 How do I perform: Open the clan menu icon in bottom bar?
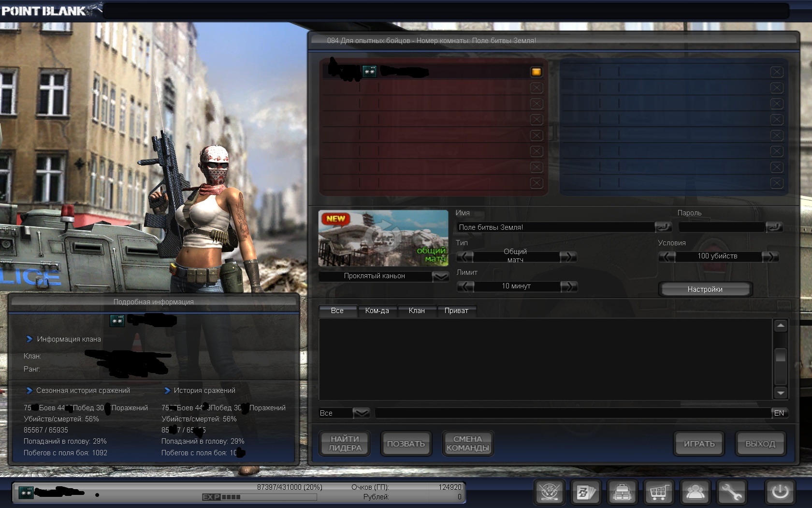550,493
